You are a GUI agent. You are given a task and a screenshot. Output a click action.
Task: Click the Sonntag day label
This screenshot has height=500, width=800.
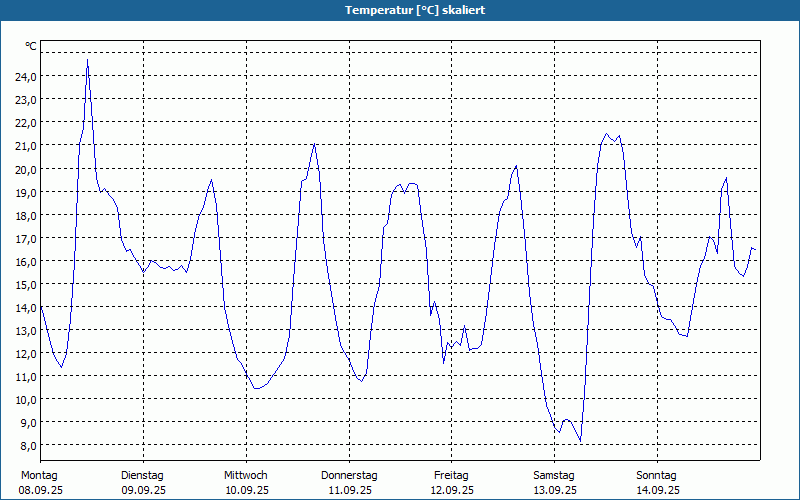click(x=657, y=476)
